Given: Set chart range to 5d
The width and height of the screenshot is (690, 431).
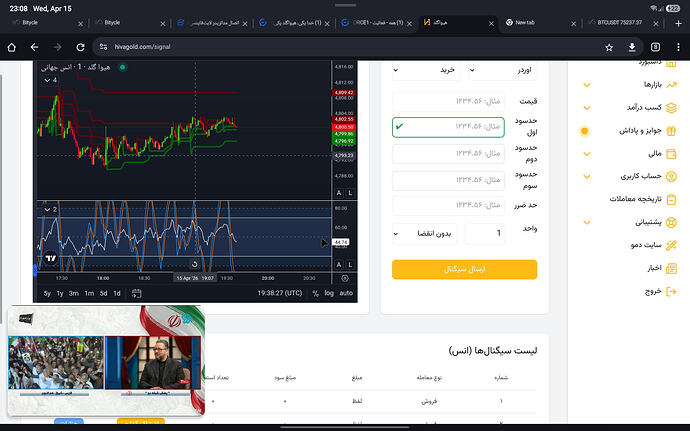Looking at the screenshot, I should coord(103,293).
